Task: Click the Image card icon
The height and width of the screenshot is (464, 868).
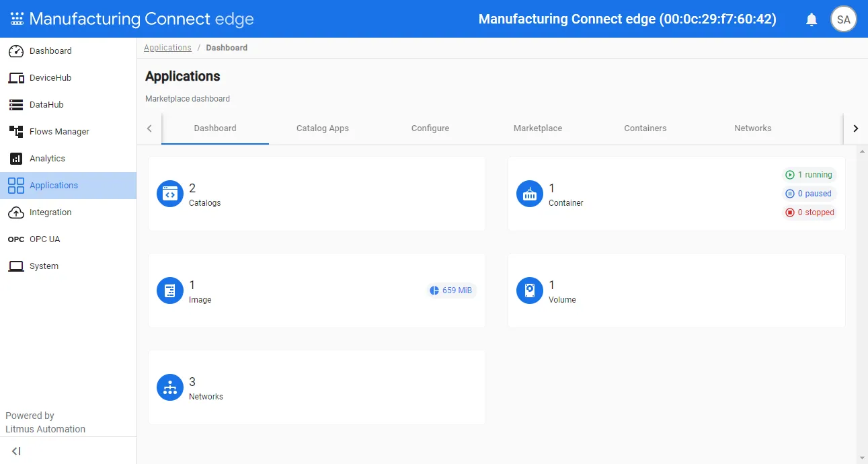Action: (170, 291)
